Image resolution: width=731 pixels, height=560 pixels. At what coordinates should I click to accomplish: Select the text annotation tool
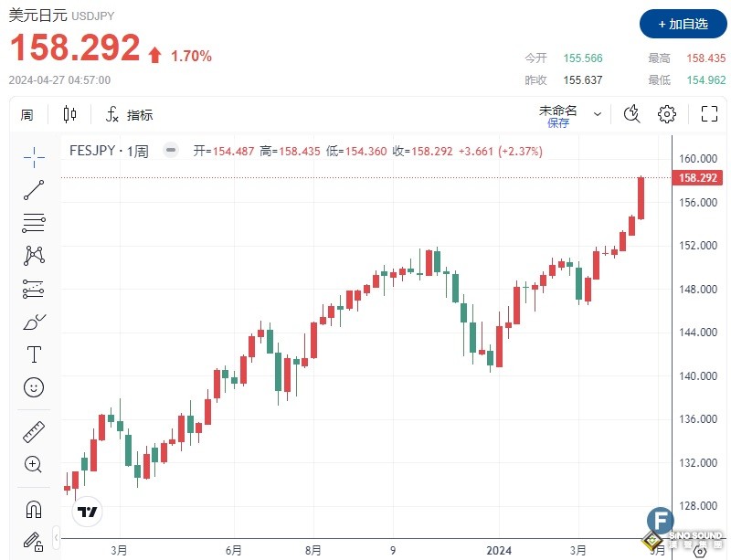pyautogui.click(x=34, y=354)
